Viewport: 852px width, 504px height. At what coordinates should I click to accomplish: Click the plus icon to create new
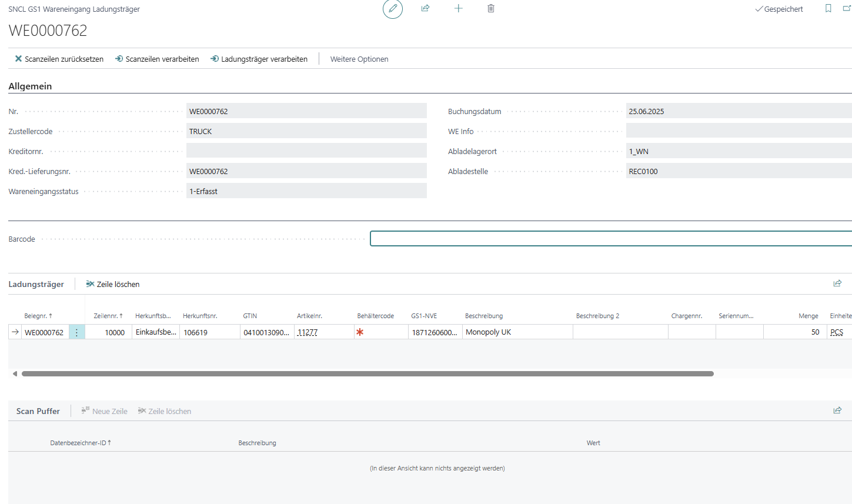[x=459, y=8]
